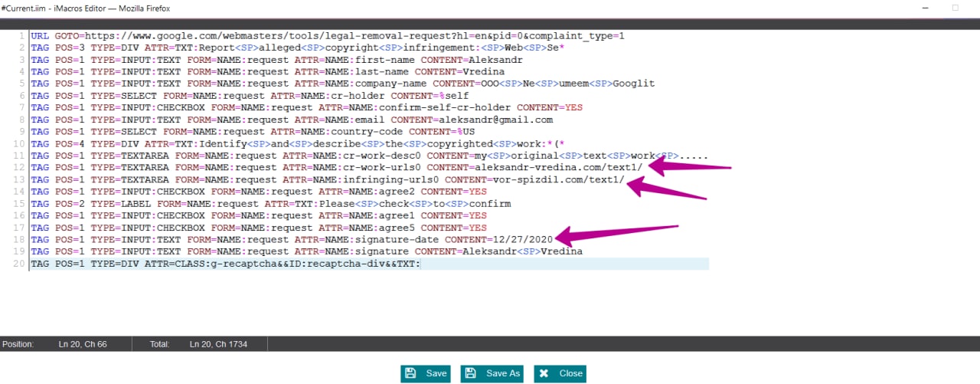Click the agree1 CONTENT=YES line
980x384 pixels.
(x=259, y=216)
